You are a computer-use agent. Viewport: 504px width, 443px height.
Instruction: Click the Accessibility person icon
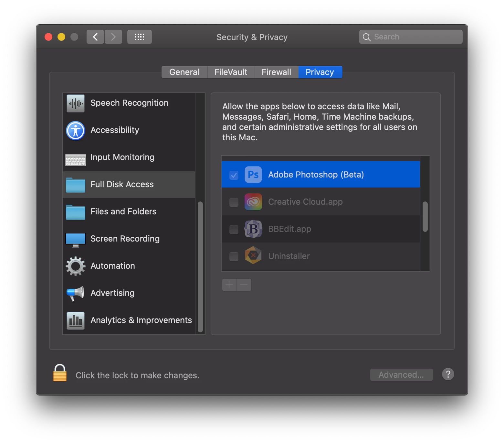[x=76, y=130]
